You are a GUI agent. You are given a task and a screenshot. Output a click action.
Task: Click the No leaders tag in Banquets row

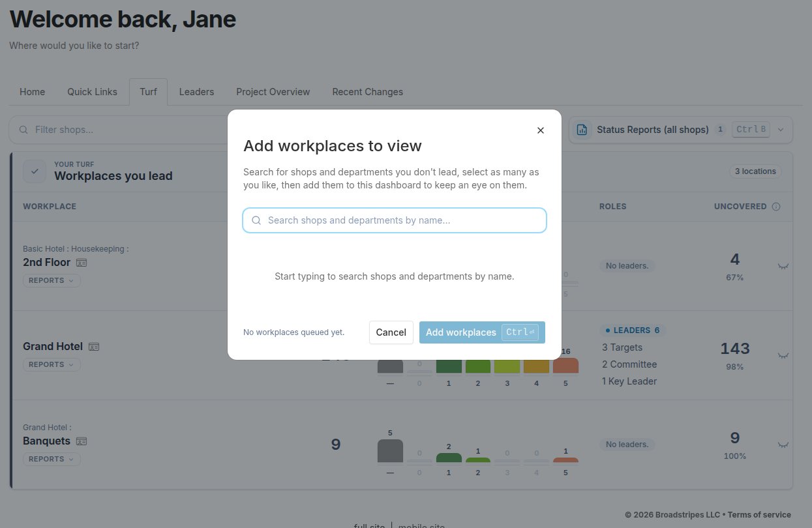click(627, 445)
